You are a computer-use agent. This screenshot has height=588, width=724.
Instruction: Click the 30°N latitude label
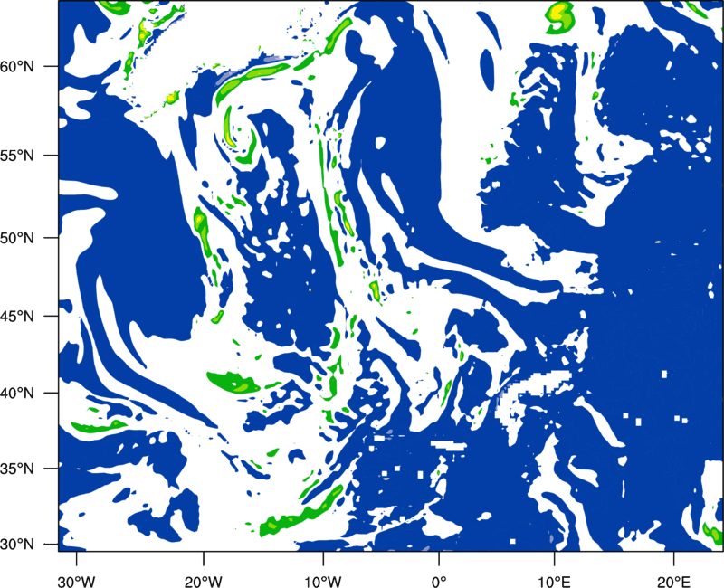click(17, 545)
